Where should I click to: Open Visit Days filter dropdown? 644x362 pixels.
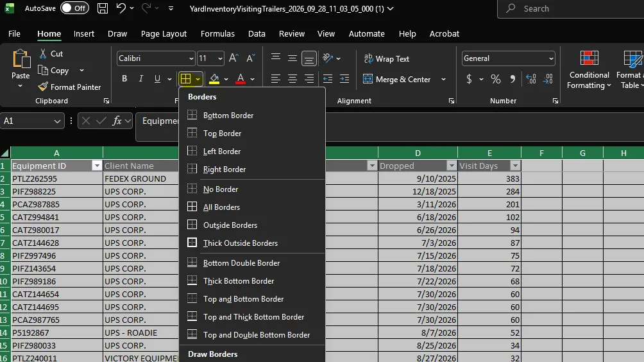515,166
